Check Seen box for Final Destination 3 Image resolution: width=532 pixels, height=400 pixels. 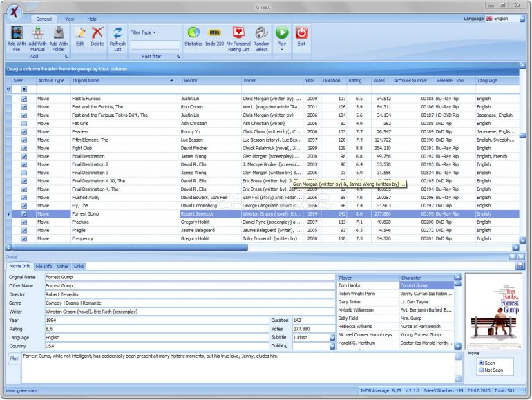click(23, 173)
